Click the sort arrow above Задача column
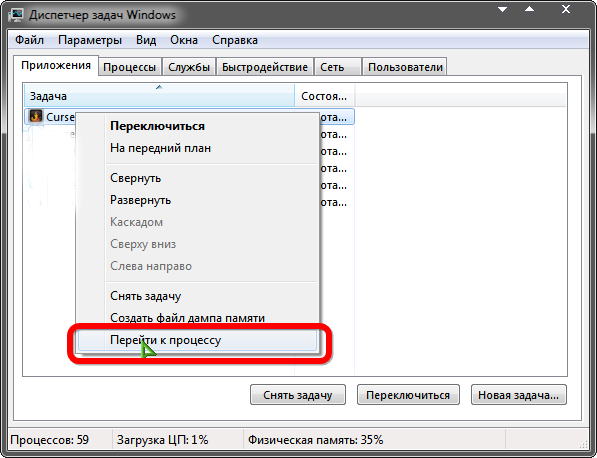The height and width of the screenshot is (458, 597). (x=159, y=87)
